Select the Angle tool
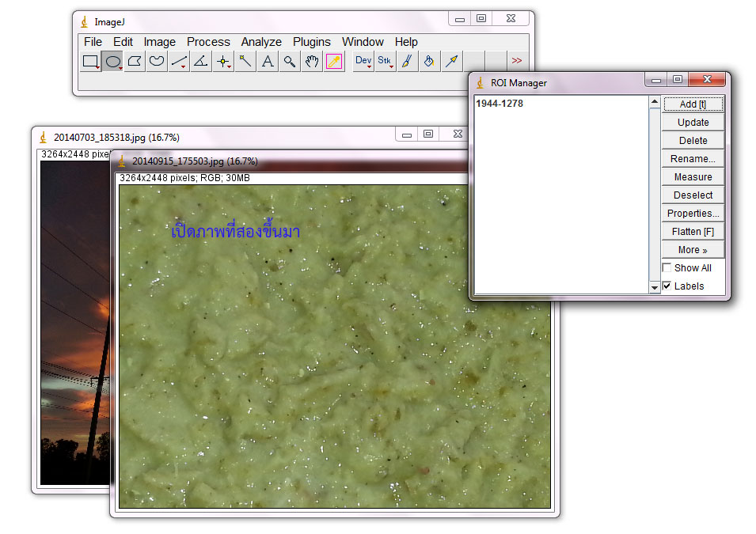The image size is (756, 534). (199, 61)
